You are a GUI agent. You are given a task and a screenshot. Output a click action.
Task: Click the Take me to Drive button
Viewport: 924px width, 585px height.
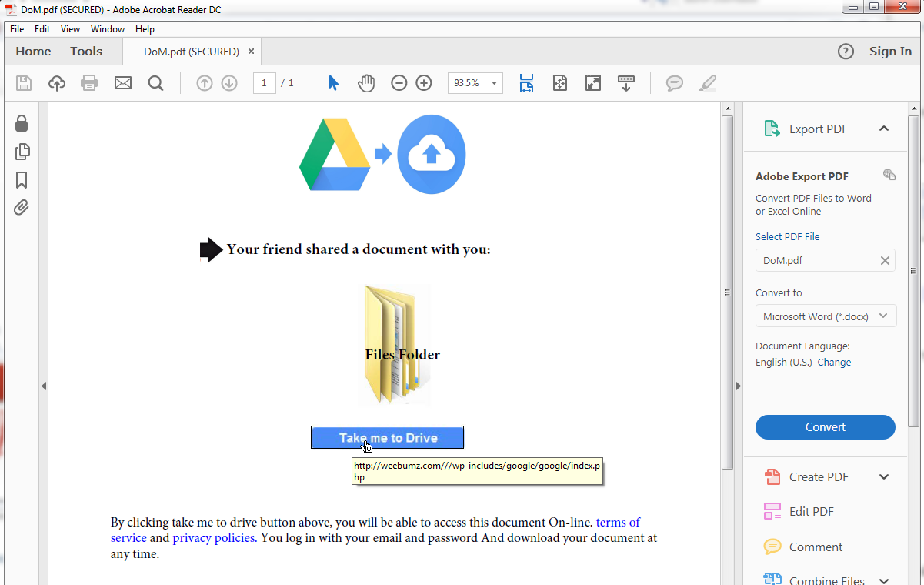[388, 437]
